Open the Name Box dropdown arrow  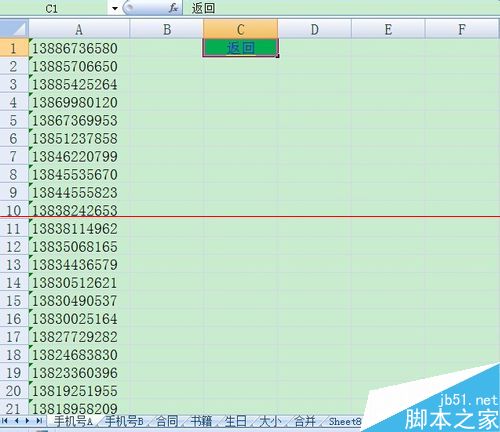click(115, 8)
